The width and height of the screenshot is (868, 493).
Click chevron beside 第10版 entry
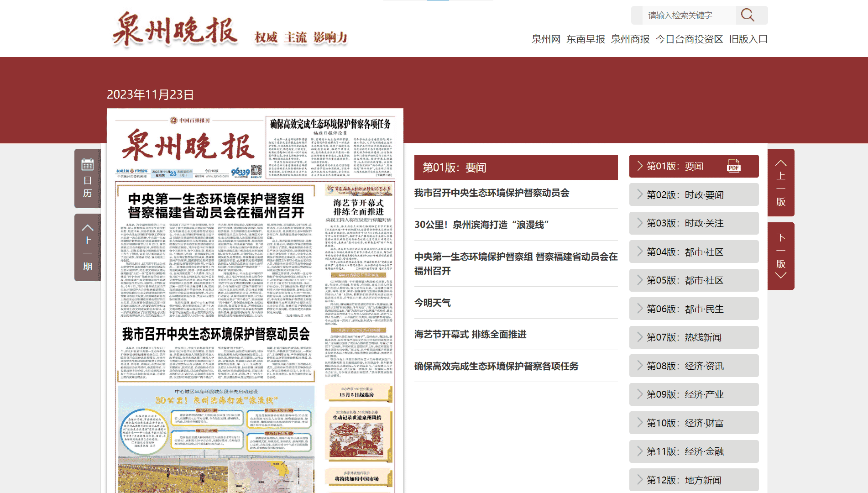tap(640, 423)
